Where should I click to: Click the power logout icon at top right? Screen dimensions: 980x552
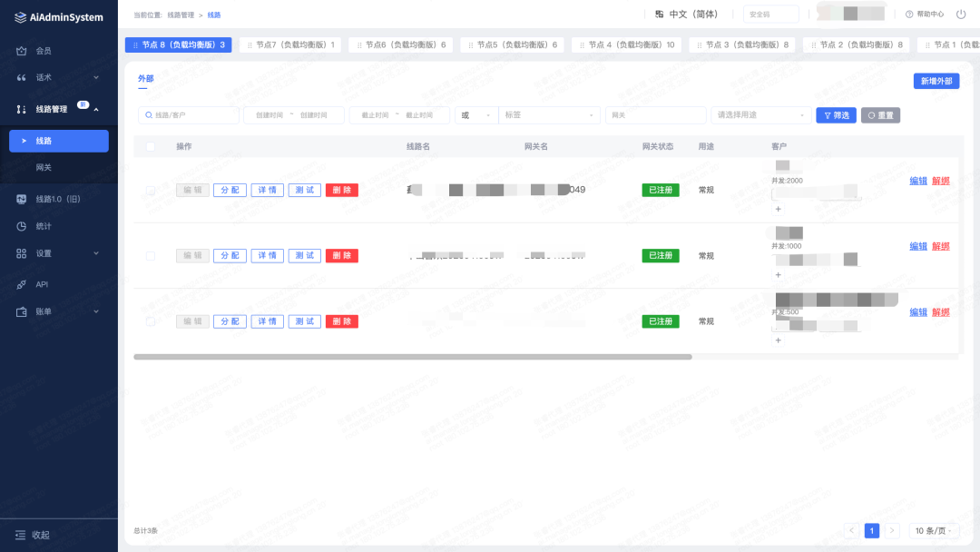(961, 14)
